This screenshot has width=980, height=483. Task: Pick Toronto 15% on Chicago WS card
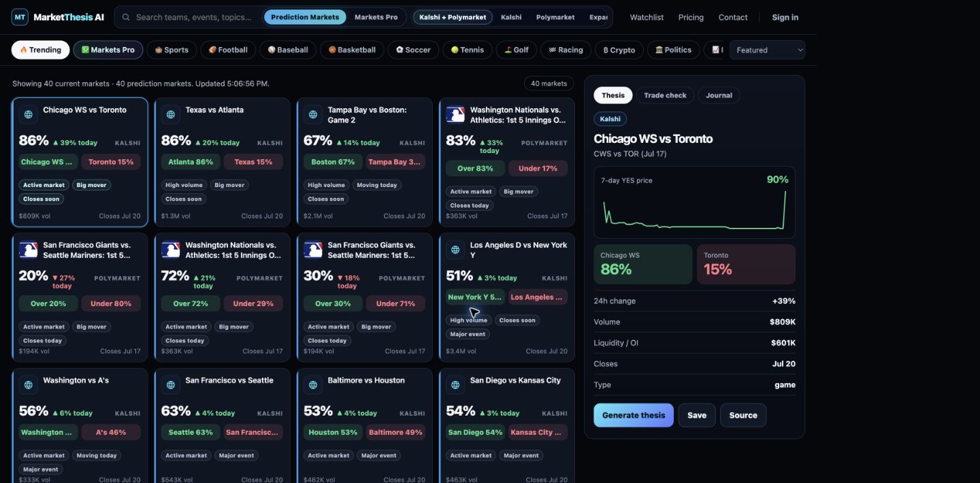click(111, 162)
